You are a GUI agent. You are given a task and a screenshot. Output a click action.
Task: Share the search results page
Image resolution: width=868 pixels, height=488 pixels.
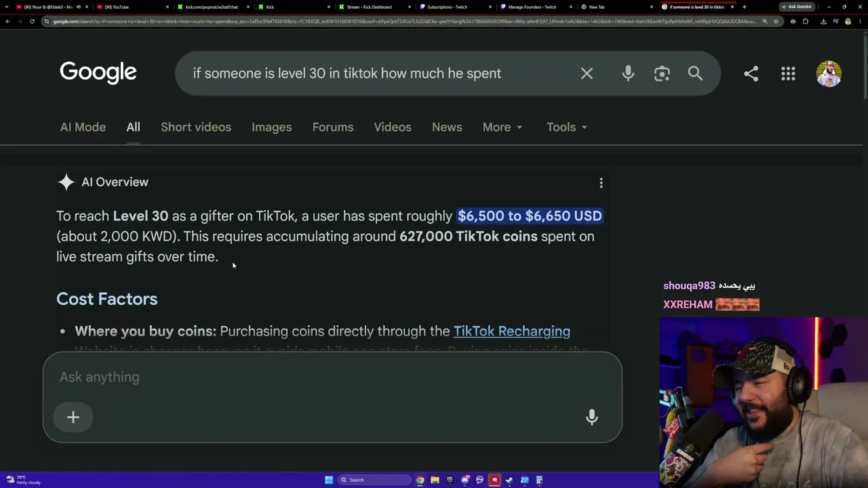[x=751, y=73]
